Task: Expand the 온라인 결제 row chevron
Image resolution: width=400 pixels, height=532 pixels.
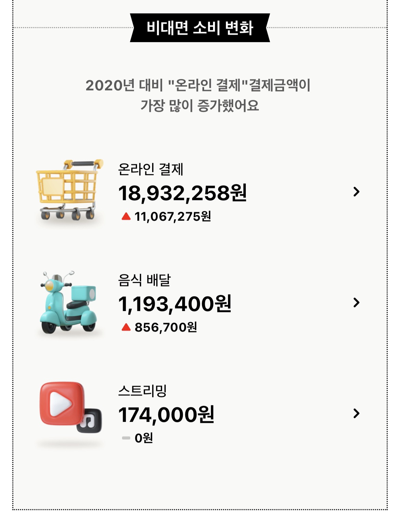Action: point(356,192)
